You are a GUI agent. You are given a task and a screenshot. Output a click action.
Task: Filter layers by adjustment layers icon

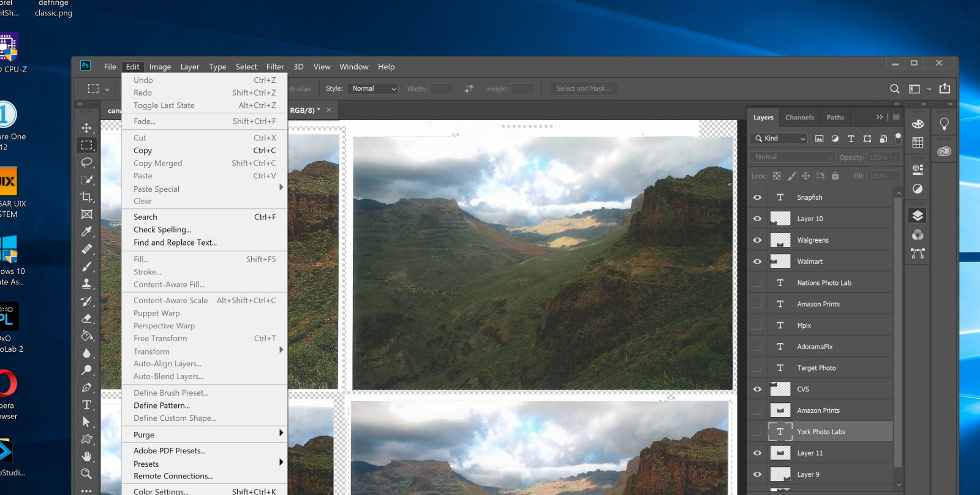(x=835, y=138)
